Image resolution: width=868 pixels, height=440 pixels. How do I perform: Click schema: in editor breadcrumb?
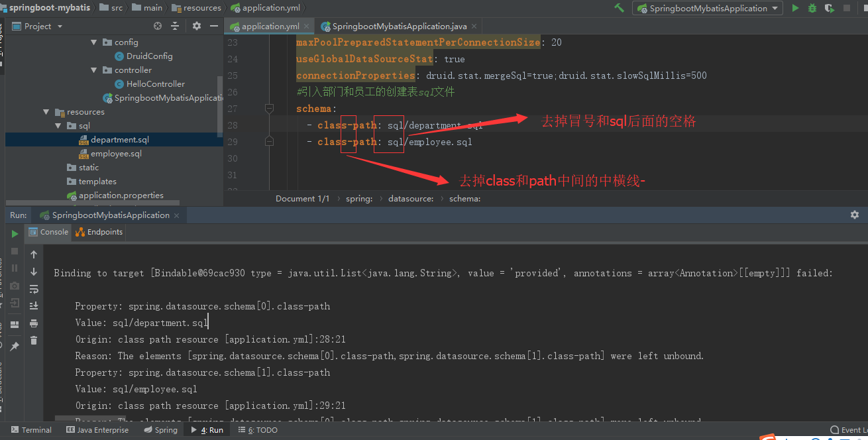(465, 198)
